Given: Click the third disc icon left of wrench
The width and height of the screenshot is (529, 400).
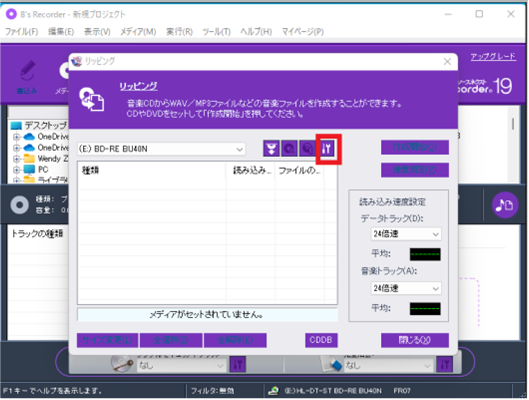Looking at the screenshot, I should (307, 149).
